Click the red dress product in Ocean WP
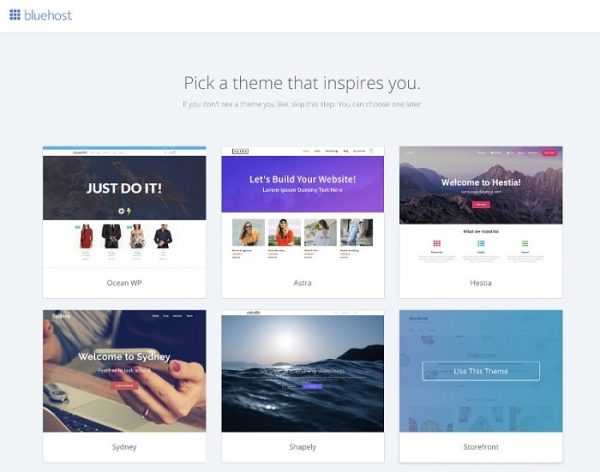Image resolution: width=600 pixels, height=472 pixels. (x=86, y=236)
